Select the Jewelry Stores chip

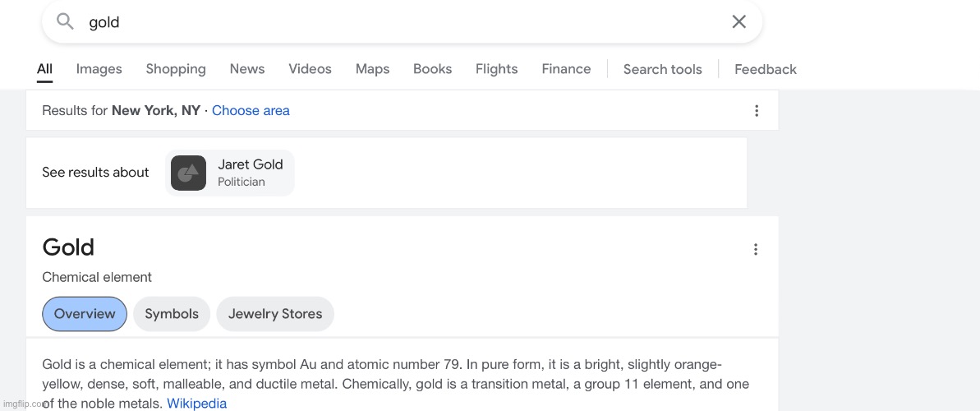click(x=275, y=314)
